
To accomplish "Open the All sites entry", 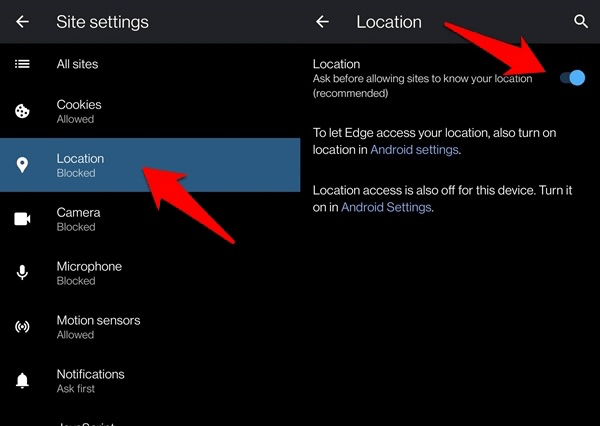I will (x=78, y=64).
